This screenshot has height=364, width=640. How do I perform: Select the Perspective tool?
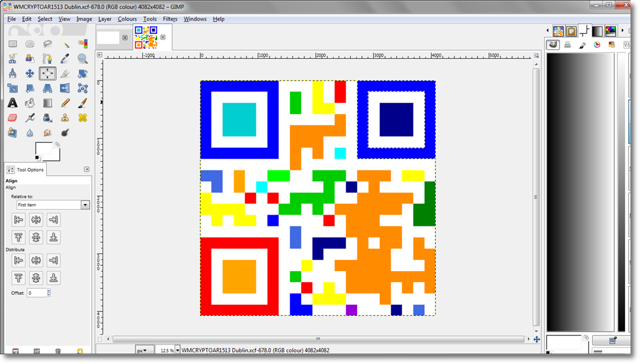[x=47, y=88]
